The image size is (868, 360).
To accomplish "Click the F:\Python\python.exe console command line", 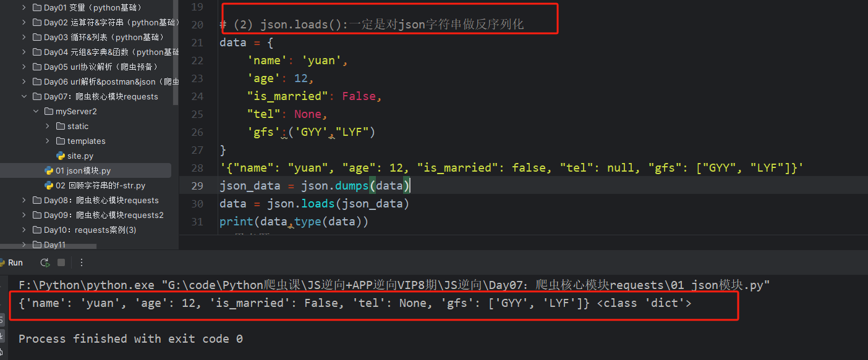I will pyautogui.click(x=394, y=285).
